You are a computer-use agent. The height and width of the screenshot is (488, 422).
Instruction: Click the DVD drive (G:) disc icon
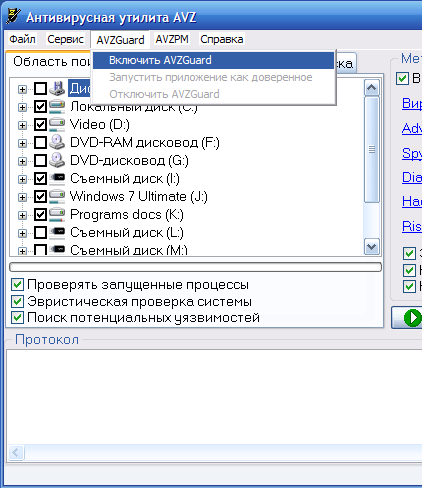click(57, 161)
